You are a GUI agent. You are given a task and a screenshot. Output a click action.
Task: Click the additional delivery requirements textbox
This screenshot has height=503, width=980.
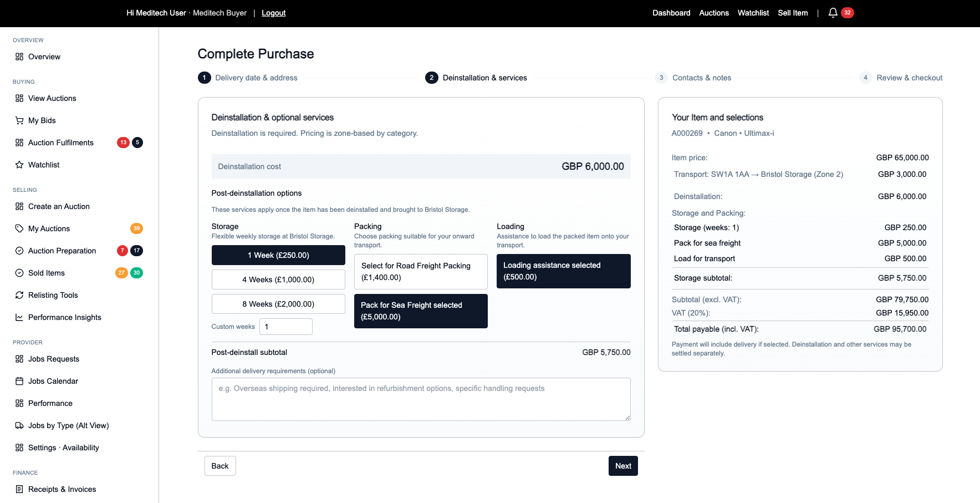(421, 399)
